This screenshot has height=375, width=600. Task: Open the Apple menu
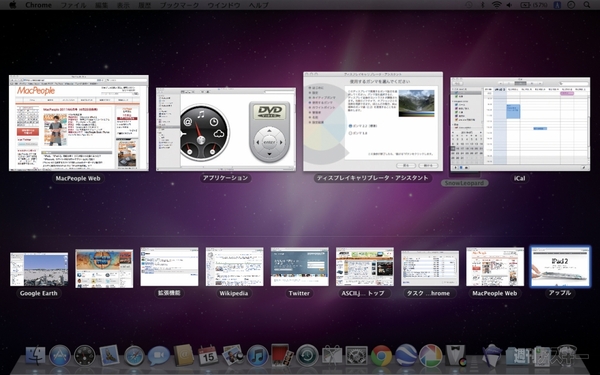pyautogui.click(x=13, y=5)
